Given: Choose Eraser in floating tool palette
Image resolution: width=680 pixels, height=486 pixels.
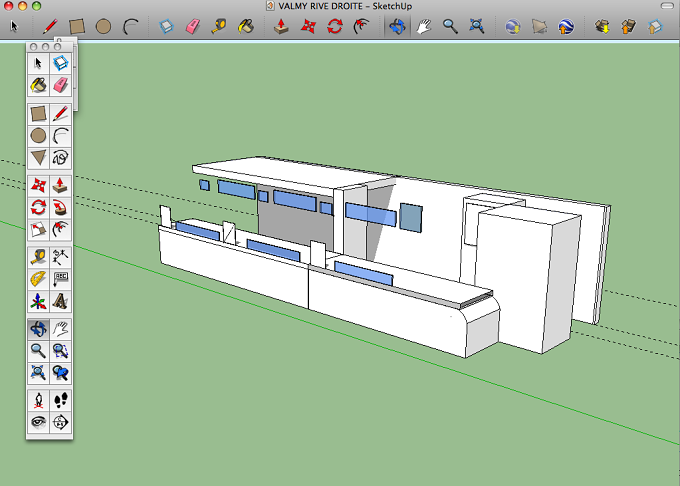Looking at the screenshot, I should (x=60, y=85).
